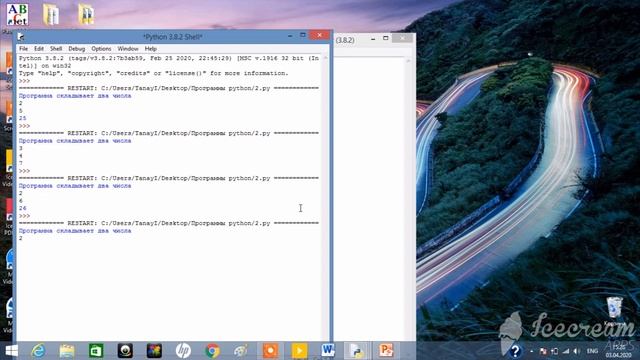Minimize the background (3.8.2) editor window
The width and height of the screenshot is (640, 360).
pyautogui.click(x=373, y=39)
